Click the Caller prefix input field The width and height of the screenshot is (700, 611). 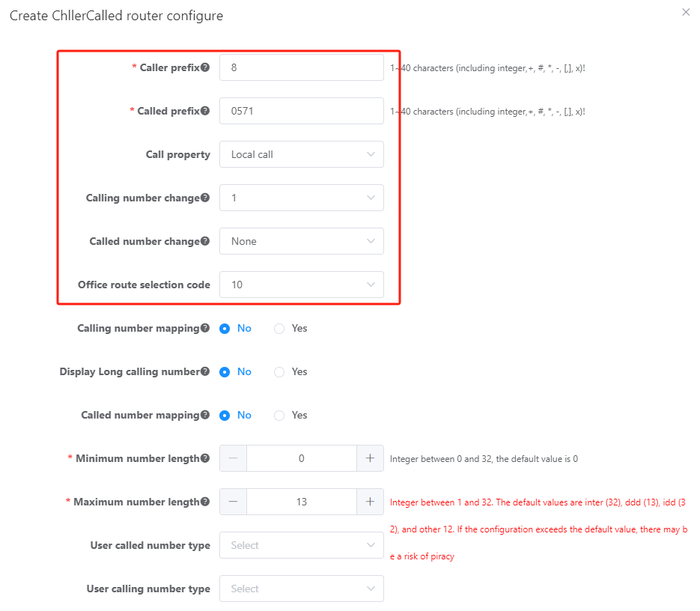[302, 67]
